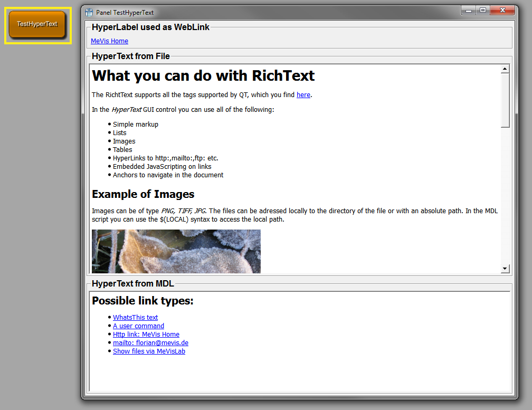Close the Panel TestHyperText window
The width and height of the screenshot is (532, 410).
click(x=502, y=10)
